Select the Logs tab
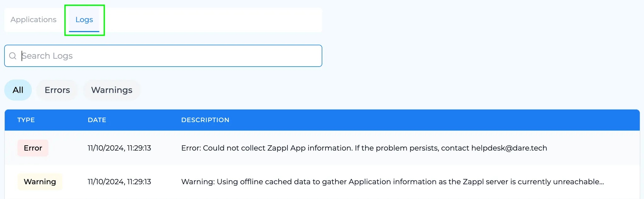This screenshot has width=644, height=199. [84, 19]
